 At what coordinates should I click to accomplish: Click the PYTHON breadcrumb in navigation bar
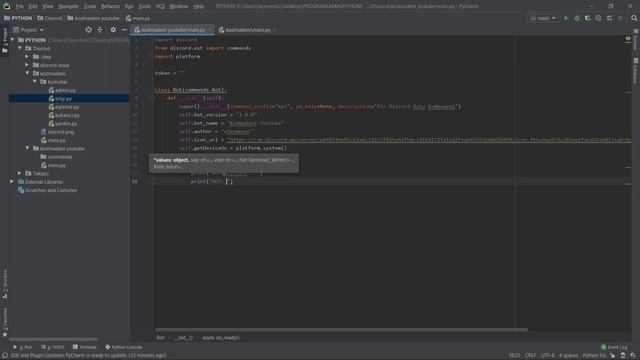18,18
